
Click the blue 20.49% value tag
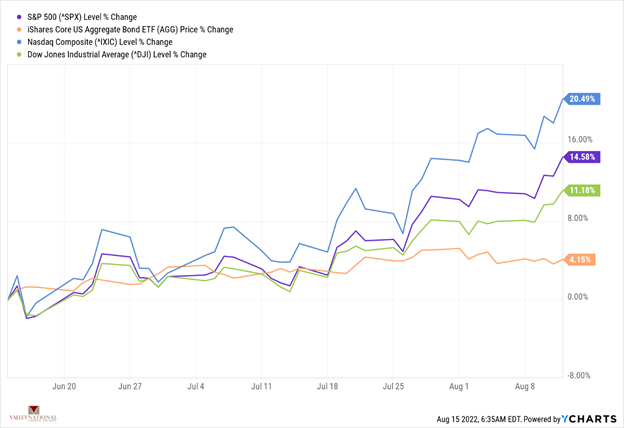pos(581,99)
